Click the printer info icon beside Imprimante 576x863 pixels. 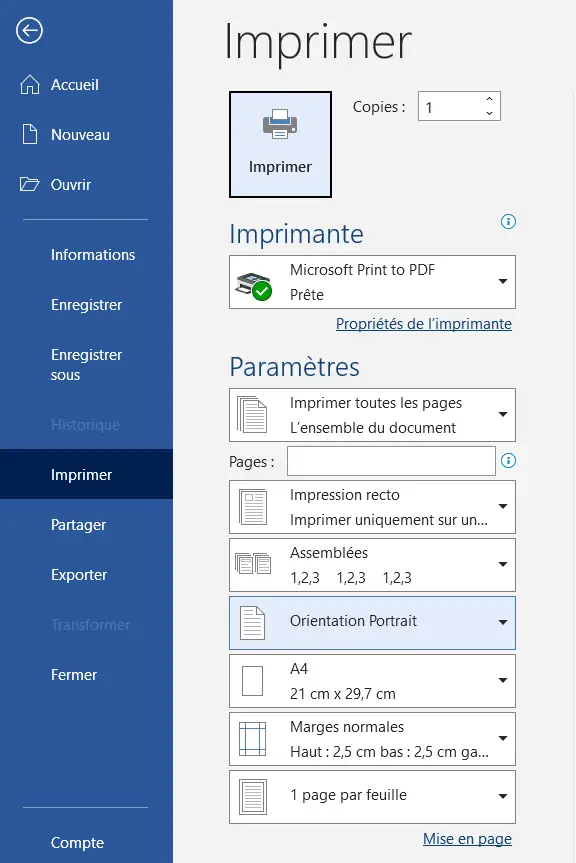[508, 222]
